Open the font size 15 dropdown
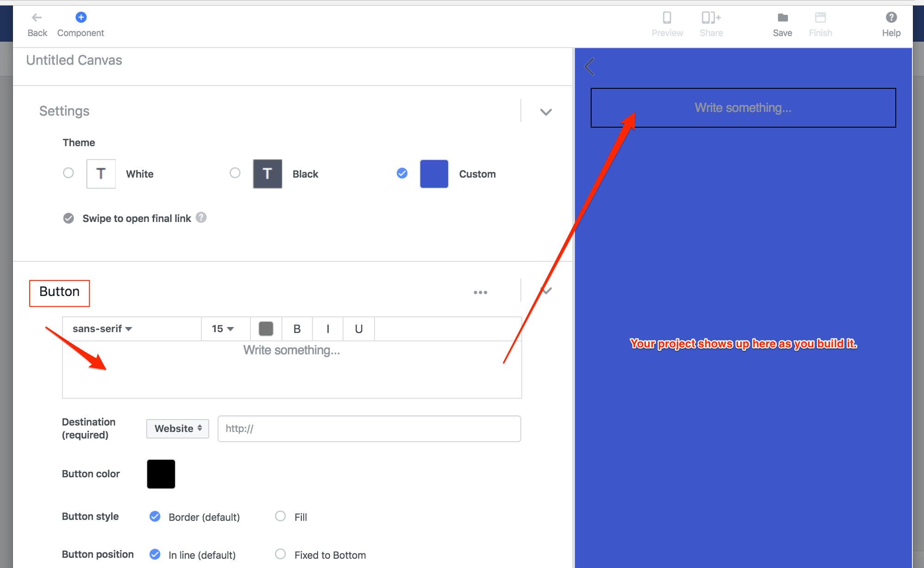Image resolution: width=924 pixels, height=568 pixels. 223,329
